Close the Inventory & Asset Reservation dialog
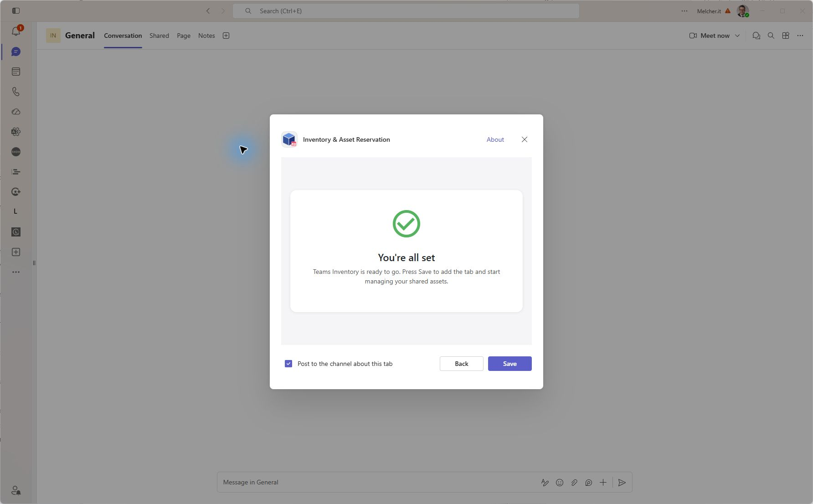Screen dimensions: 813x504 [525, 139]
